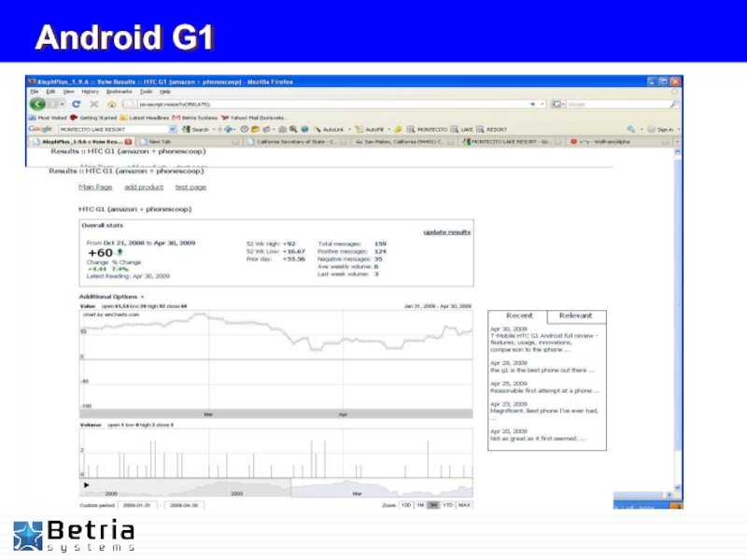Open the View menu
The height and width of the screenshot is (560, 747).
tap(68, 91)
